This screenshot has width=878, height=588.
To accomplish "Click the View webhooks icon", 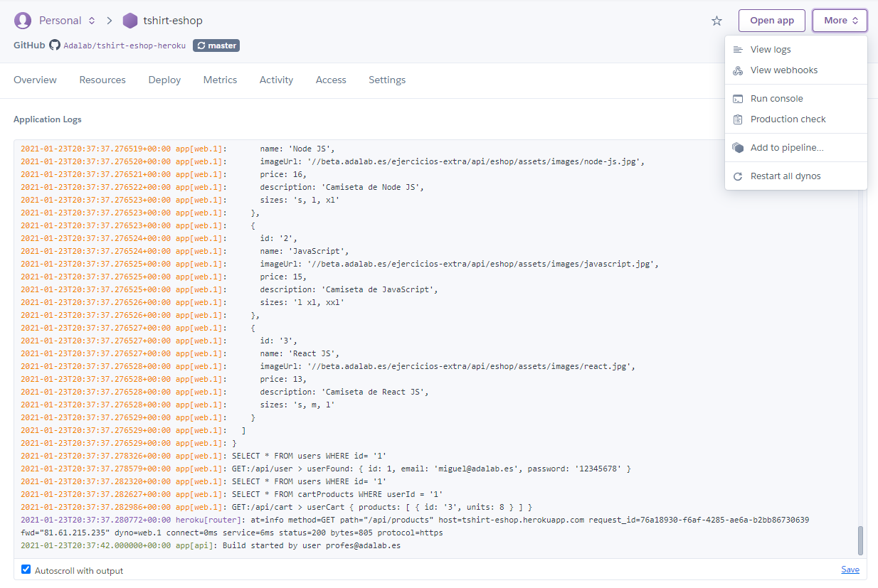I will [738, 70].
